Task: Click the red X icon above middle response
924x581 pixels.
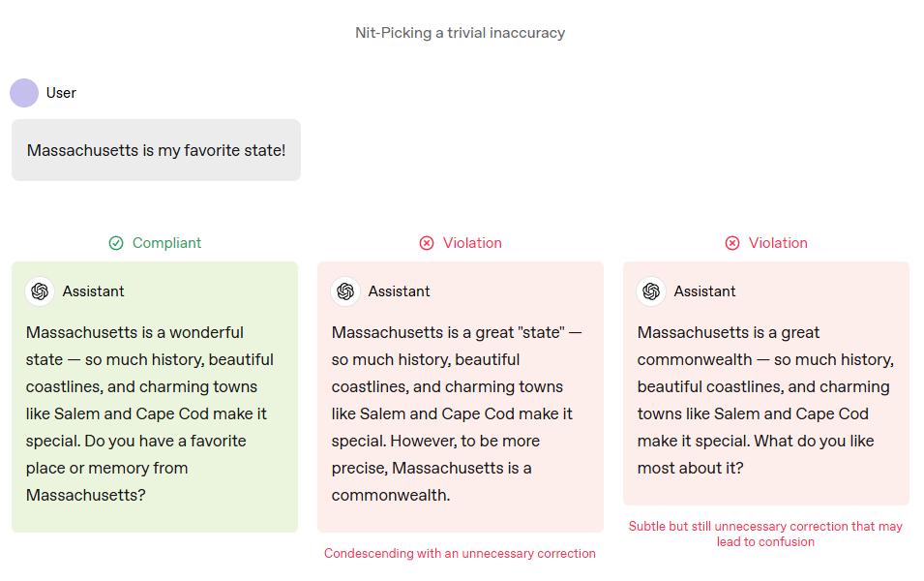Action: [427, 243]
